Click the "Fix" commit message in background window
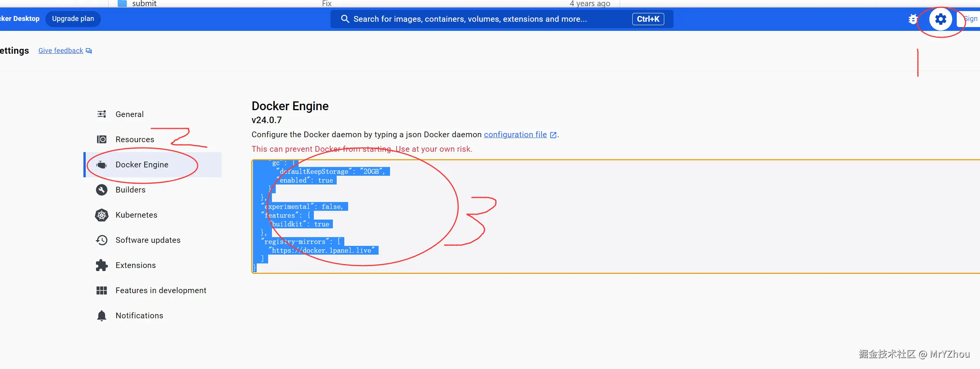 pyautogui.click(x=327, y=3)
